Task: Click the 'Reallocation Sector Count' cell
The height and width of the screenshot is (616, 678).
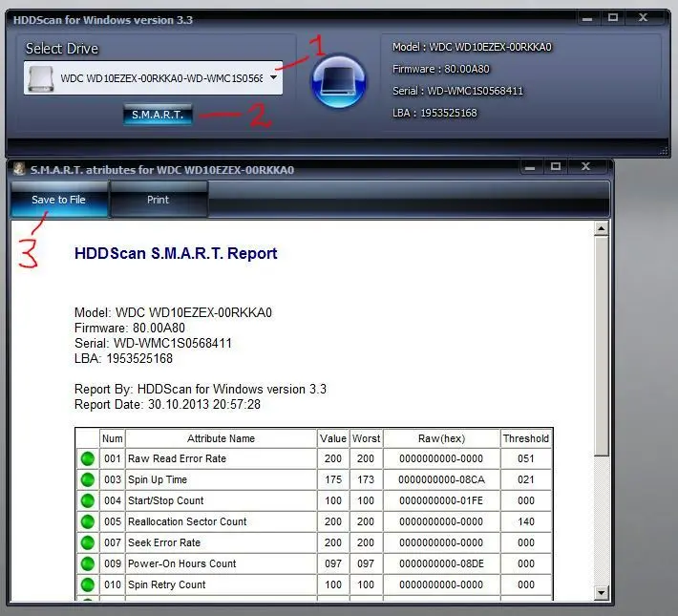Action: 221,521
